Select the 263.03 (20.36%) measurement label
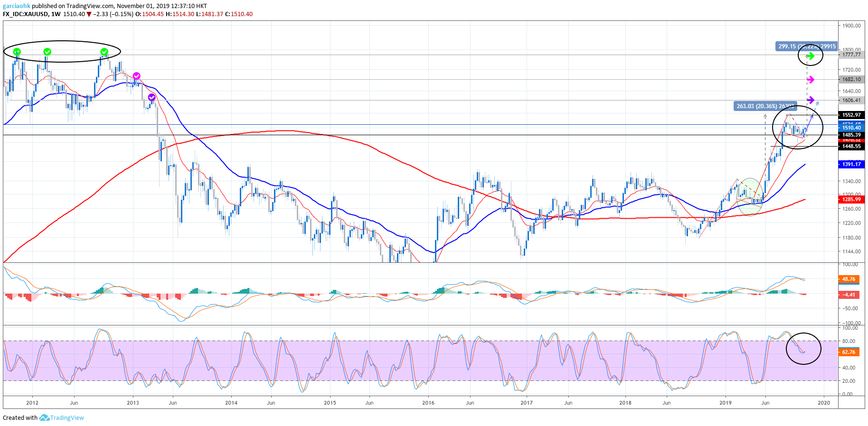This screenshot has height=426, width=868. tap(764, 106)
